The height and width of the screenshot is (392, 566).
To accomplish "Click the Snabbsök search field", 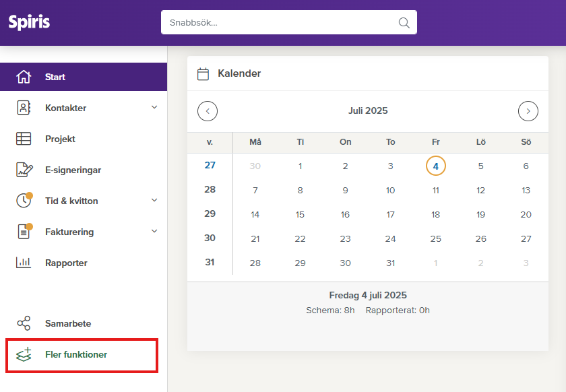I will [280, 22].
